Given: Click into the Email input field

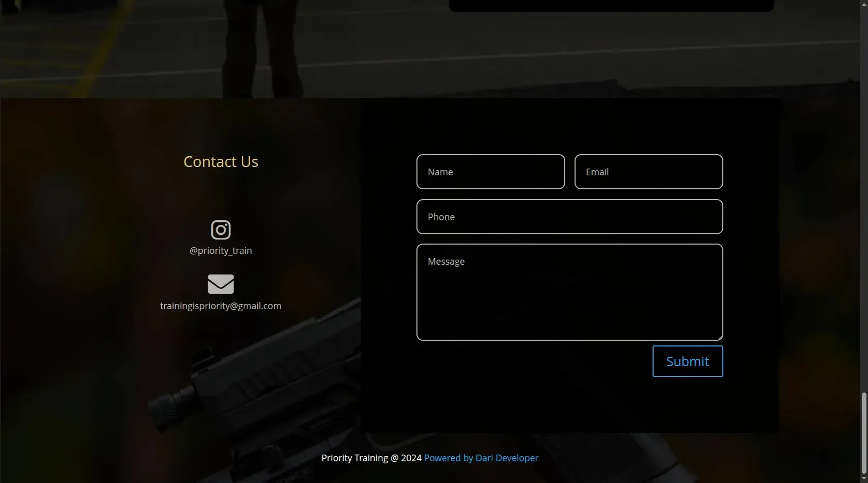Looking at the screenshot, I should pyautogui.click(x=648, y=172).
